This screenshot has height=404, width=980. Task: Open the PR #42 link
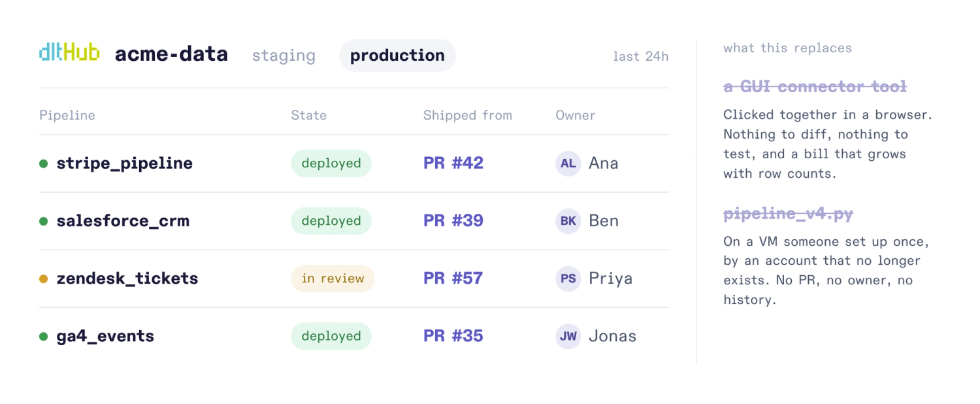[453, 163]
